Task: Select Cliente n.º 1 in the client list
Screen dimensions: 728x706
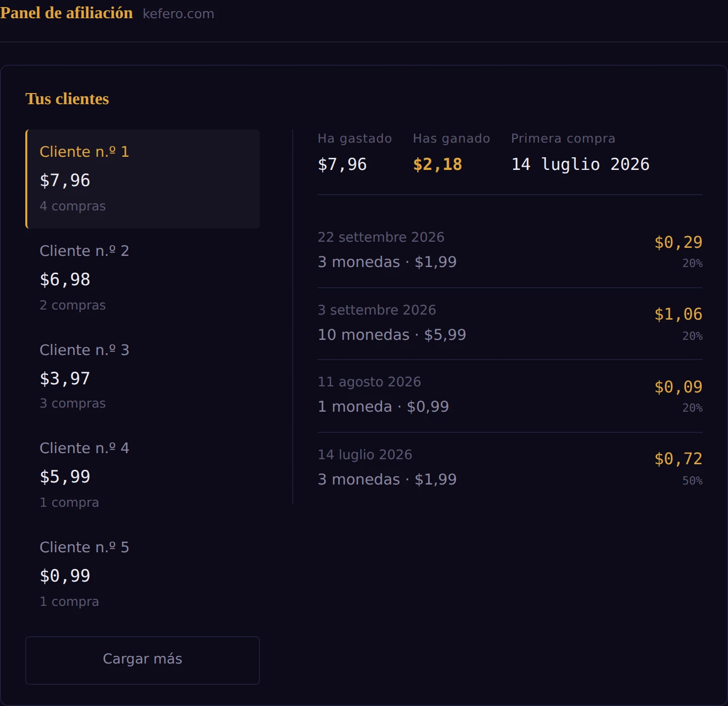Action: coord(143,179)
